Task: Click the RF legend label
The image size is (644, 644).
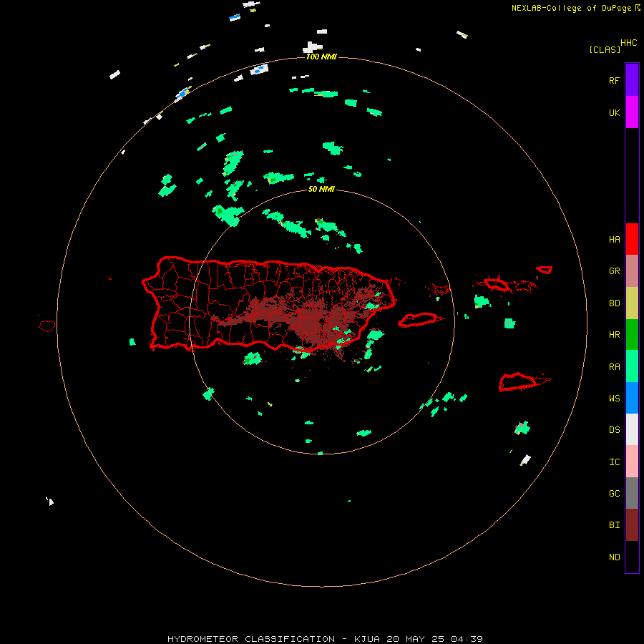Action: 614,80
